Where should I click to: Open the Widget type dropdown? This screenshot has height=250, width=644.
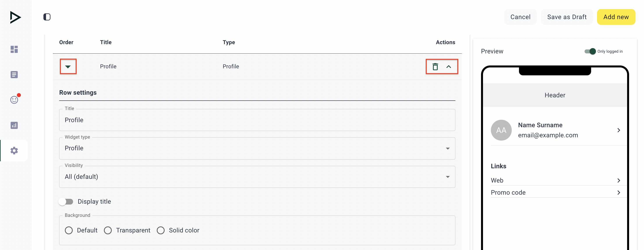257,148
